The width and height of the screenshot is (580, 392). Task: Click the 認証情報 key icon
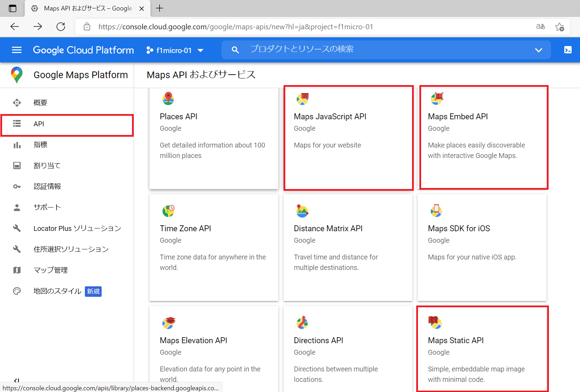click(x=17, y=187)
